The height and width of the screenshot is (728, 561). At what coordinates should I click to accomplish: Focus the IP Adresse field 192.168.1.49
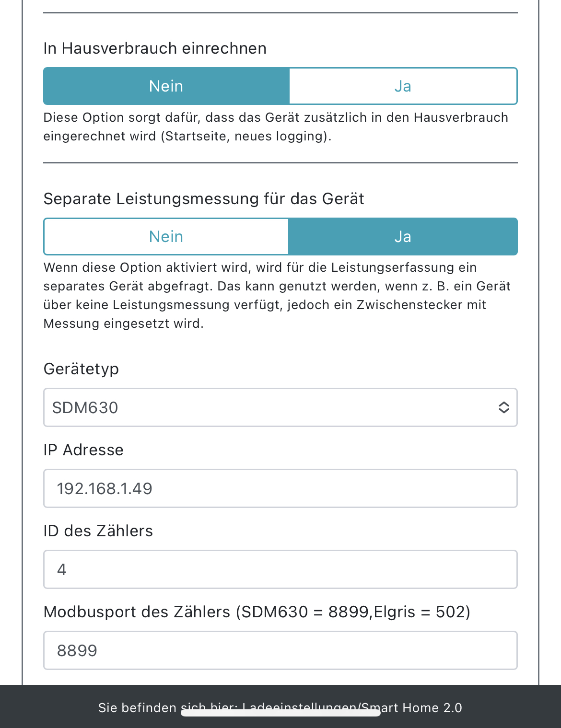click(280, 488)
